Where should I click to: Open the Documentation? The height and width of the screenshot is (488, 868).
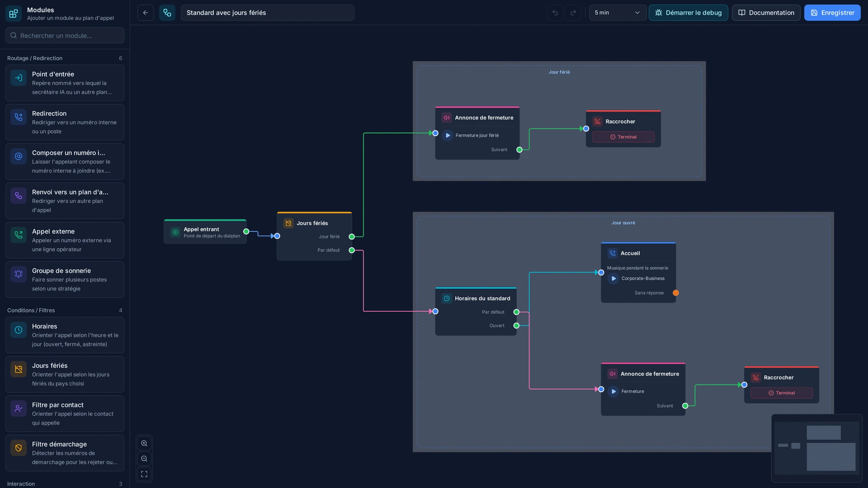tap(766, 13)
